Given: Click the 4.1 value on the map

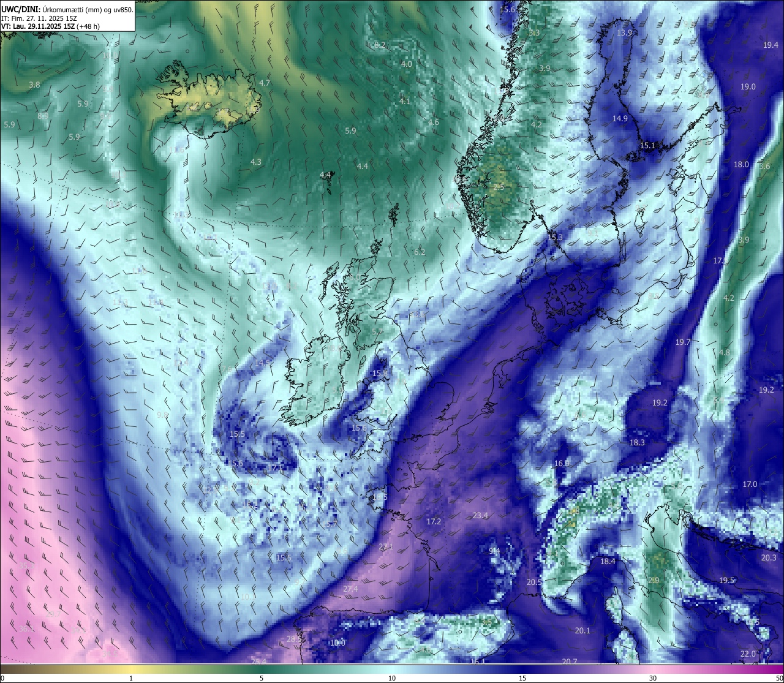Looking at the screenshot, I should [405, 101].
